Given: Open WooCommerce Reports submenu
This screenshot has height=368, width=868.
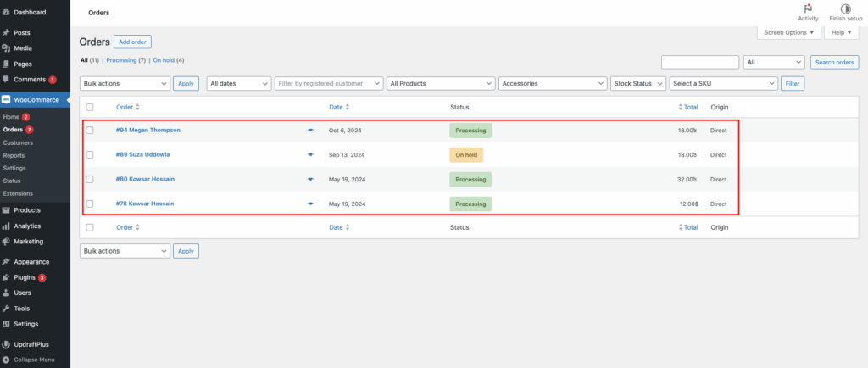Looking at the screenshot, I should 14,155.
